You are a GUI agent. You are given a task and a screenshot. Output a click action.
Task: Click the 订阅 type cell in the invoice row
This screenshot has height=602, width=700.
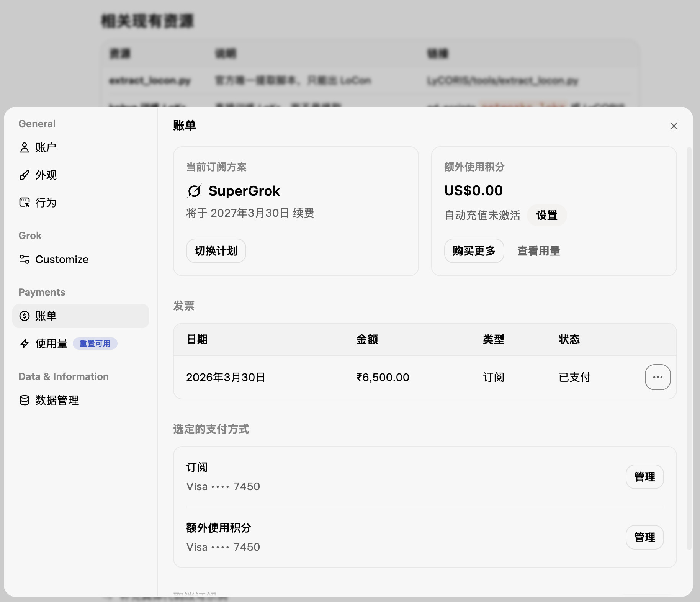tap(494, 377)
